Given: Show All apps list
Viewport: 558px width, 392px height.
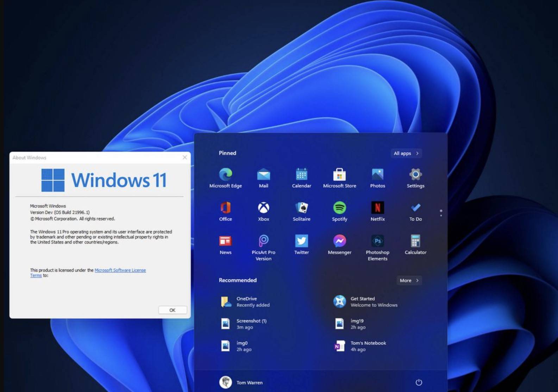Looking at the screenshot, I should (x=406, y=153).
